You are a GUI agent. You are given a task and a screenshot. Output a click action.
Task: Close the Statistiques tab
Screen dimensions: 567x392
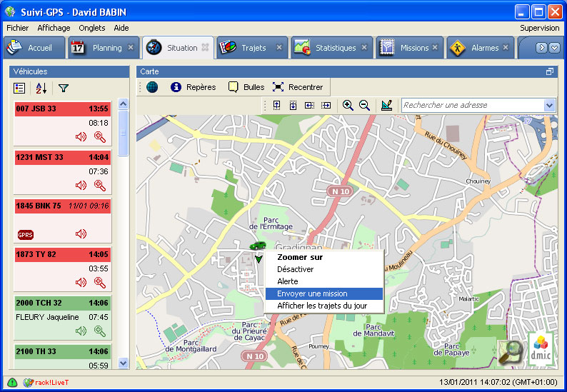[x=364, y=47]
